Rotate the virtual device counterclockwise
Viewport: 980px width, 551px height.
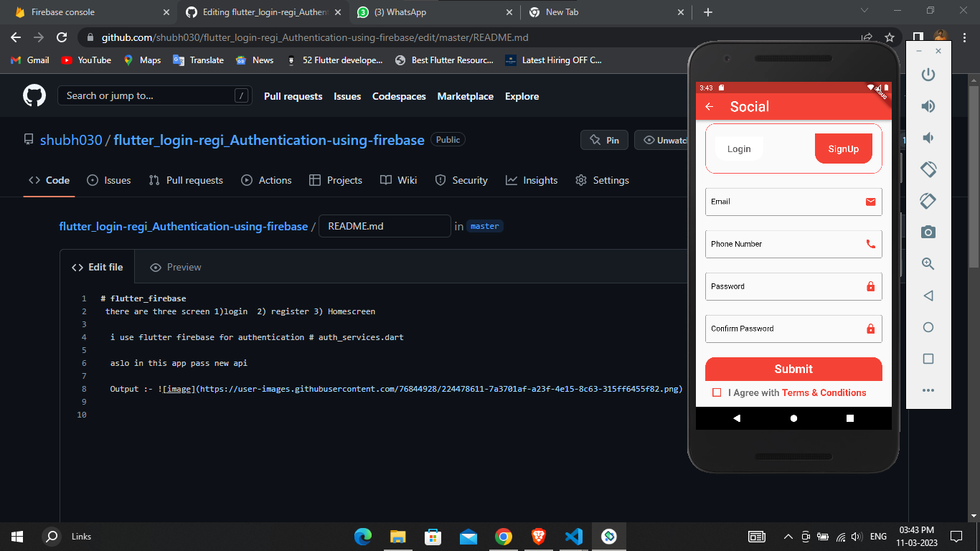[x=928, y=169]
